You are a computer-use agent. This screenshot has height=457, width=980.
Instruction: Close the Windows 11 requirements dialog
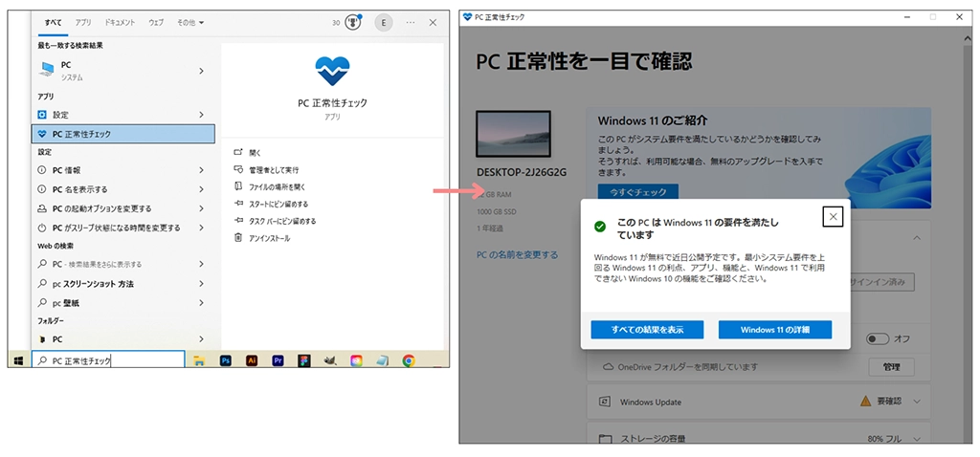[833, 217]
